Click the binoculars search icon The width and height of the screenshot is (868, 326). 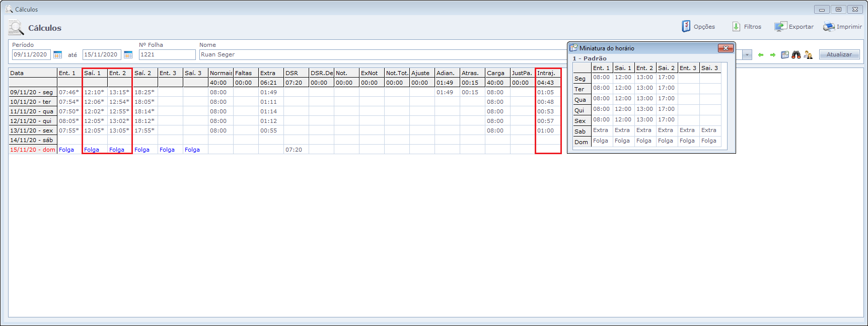click(x=796, y=55)
